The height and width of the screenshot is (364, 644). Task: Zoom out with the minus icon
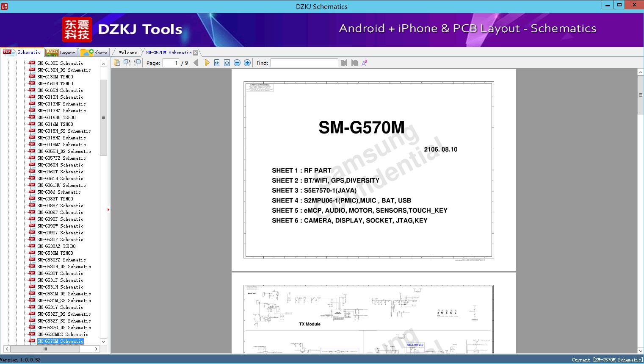click(x=237, y=63)
